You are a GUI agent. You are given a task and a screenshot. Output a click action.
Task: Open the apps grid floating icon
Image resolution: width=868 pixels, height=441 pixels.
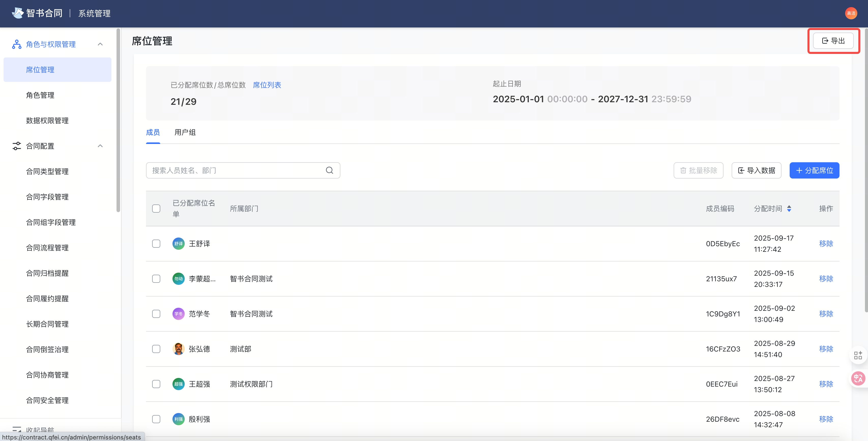[858, 355]
